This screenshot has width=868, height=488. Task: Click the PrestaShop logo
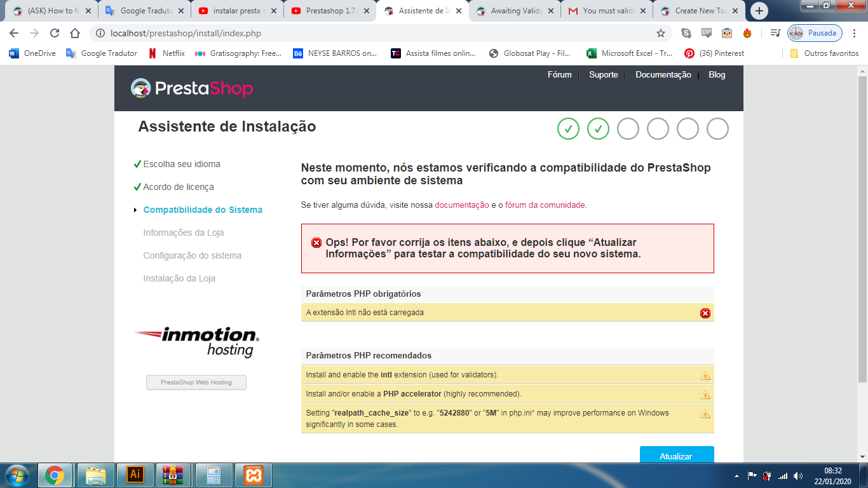pos(191,88)
